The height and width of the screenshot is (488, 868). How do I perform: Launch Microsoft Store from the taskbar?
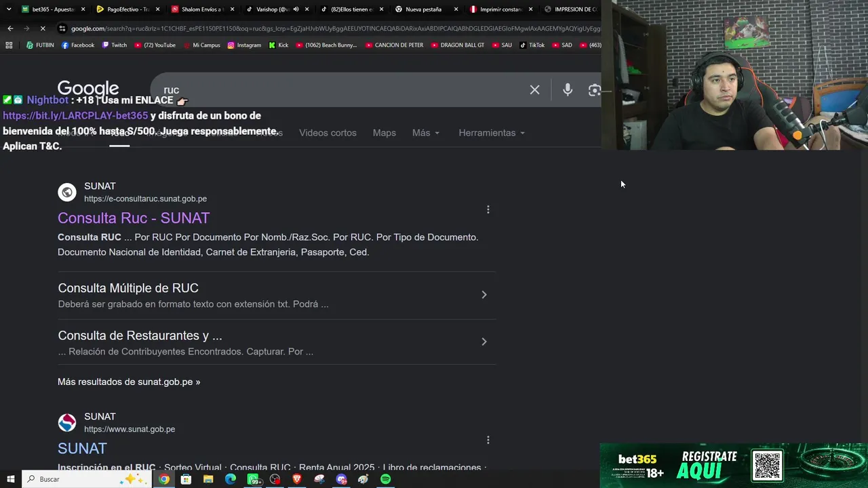pos(186,479)
